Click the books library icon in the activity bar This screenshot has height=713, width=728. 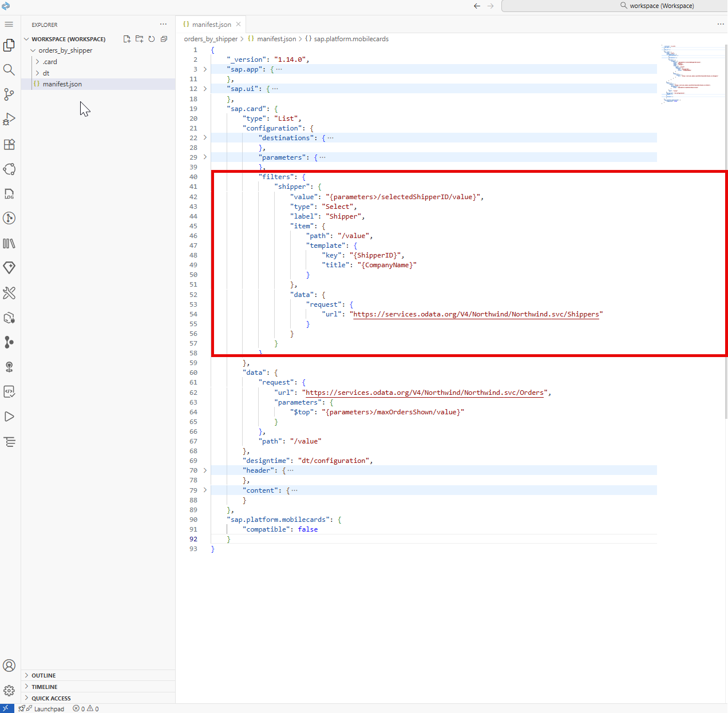[9, 243]
